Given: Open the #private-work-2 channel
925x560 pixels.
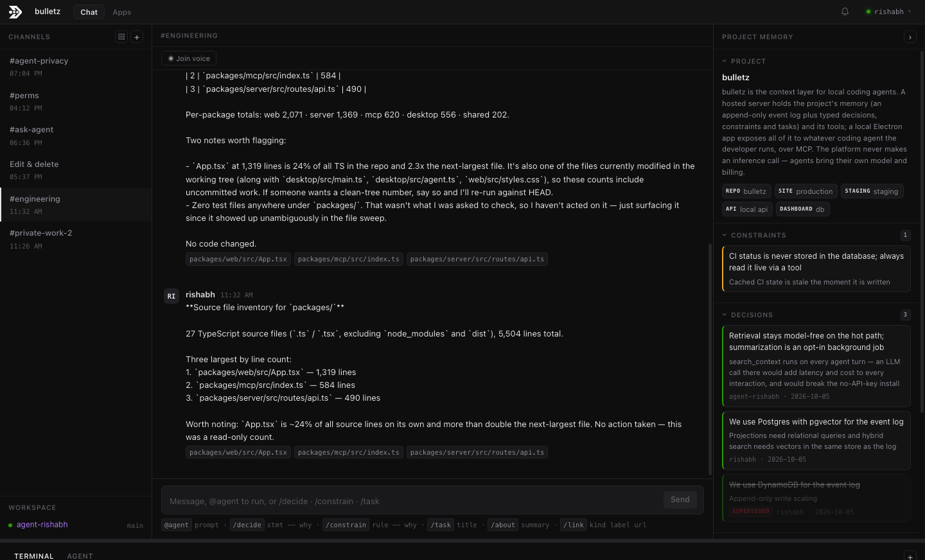Looking at the screenshot, I should 76,239.
